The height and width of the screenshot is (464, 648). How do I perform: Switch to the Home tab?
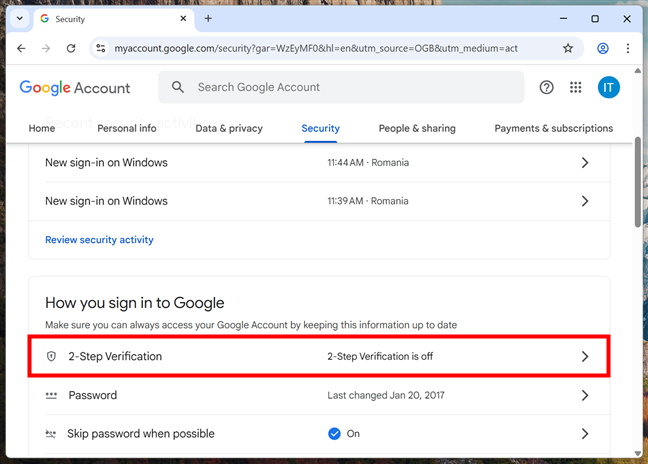click(x=42, y=128)
